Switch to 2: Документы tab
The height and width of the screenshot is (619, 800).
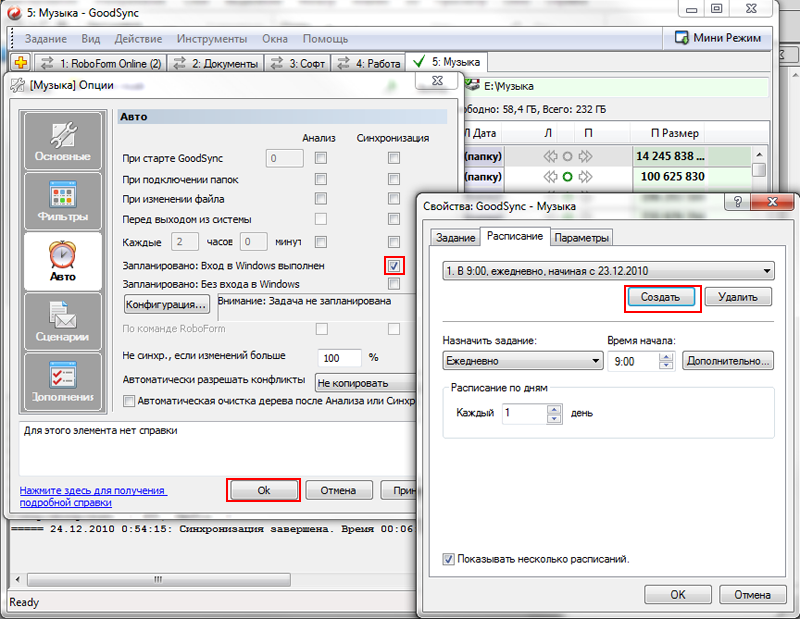216,63
